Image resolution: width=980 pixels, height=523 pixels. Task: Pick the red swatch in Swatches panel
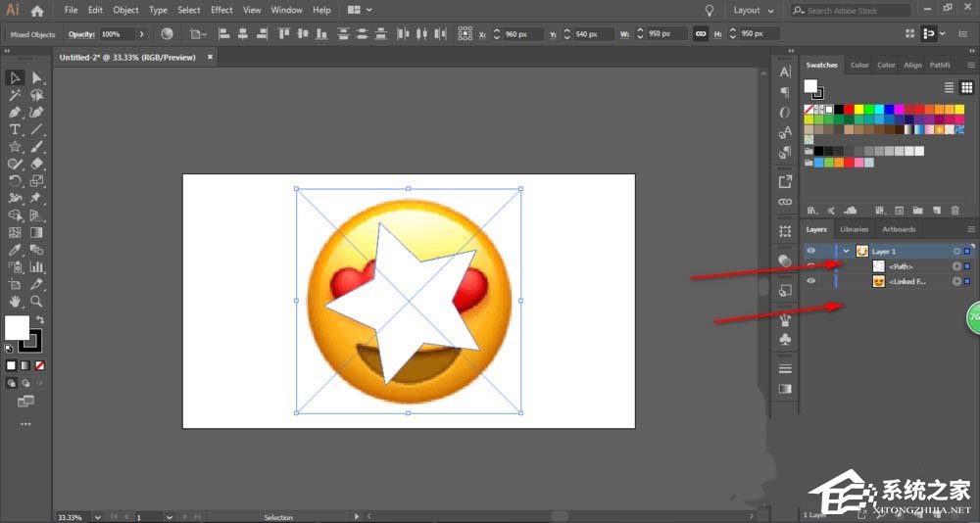coord(847,109)
